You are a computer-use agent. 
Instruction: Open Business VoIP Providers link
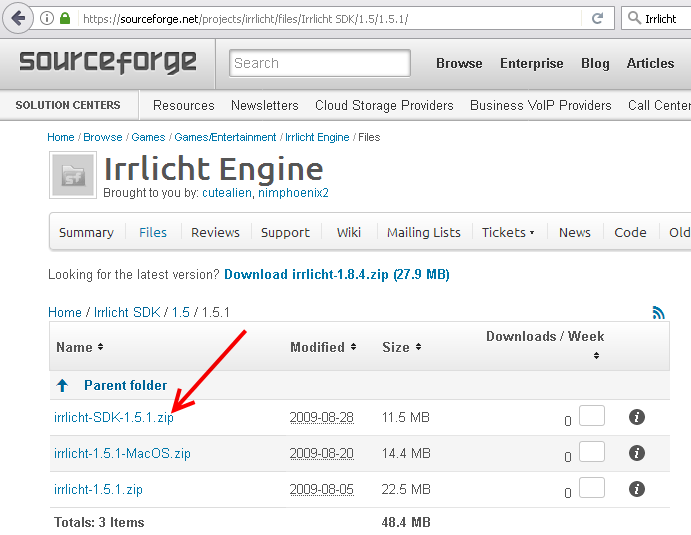[x=541, y=105]
